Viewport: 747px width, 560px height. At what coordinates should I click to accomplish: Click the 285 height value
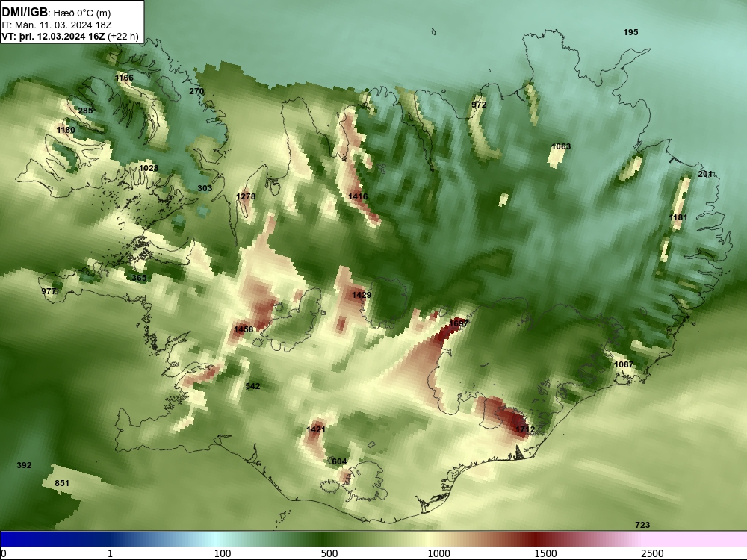coord(85,111)
